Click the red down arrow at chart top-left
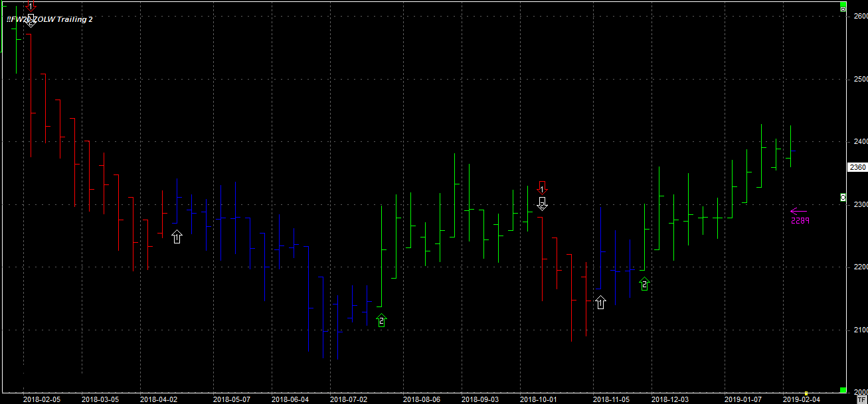 point(31,5)
